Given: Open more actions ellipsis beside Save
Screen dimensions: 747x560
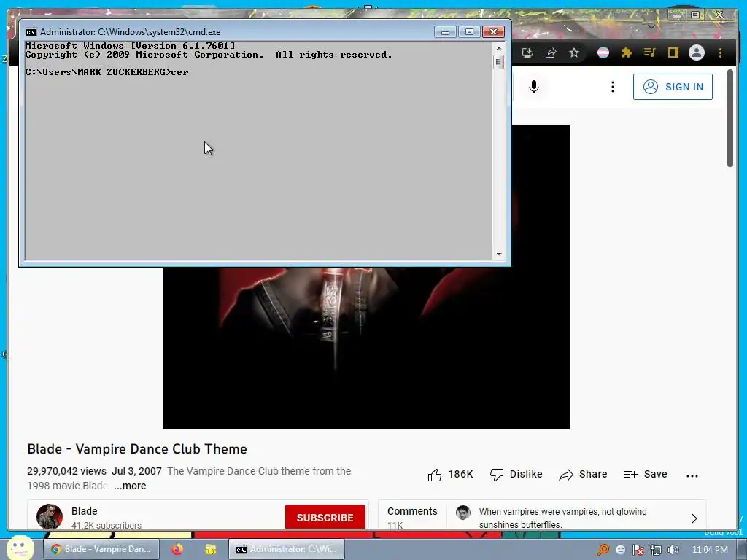Looking at the screenshot, I should click(x=692, y=475).
